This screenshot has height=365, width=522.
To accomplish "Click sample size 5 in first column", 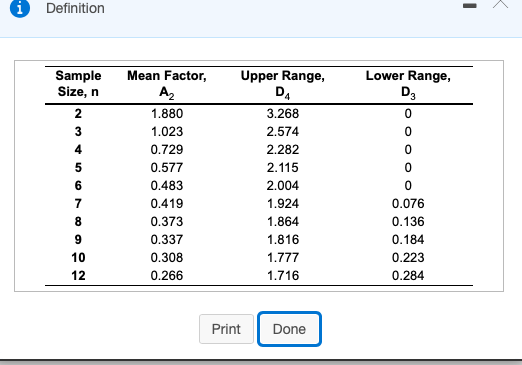I will click(x=78, y=168).
